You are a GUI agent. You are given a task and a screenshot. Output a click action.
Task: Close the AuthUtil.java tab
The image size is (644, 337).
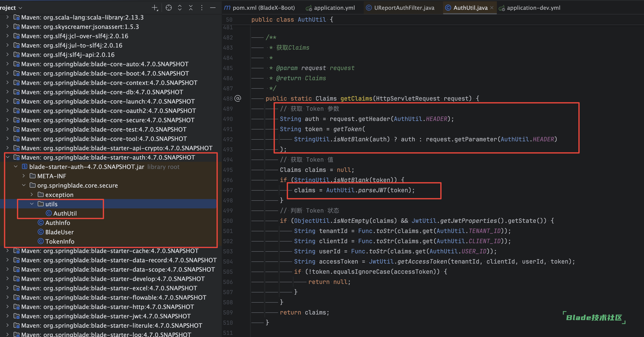492,8
